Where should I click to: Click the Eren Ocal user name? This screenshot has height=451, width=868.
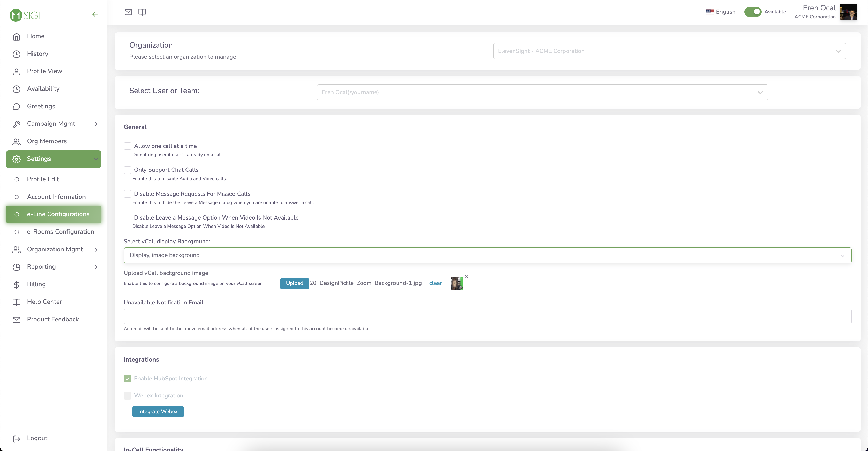(x=819, y=8)
